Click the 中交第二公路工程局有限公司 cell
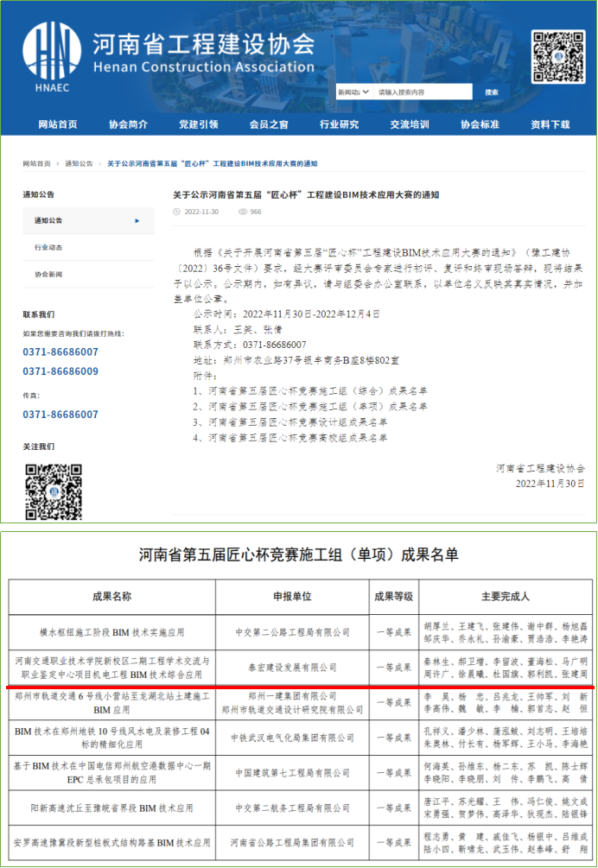598x868 pixels. [x=292, y=632]
